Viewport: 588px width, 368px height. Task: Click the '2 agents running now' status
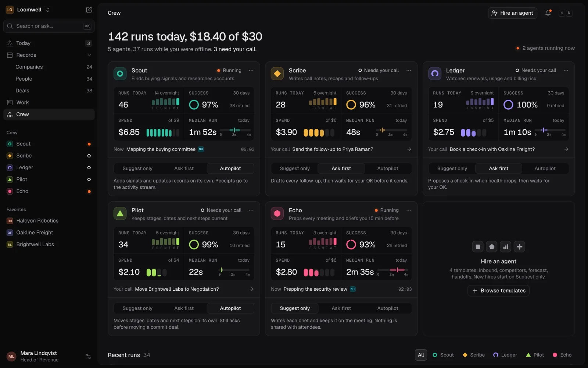(545, 48)
